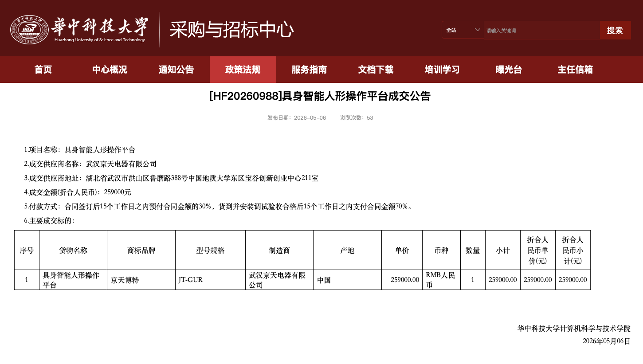Screen dimensions: 643x364
Task: Click the 货物名称 column header
Action: tap(73, 250)
